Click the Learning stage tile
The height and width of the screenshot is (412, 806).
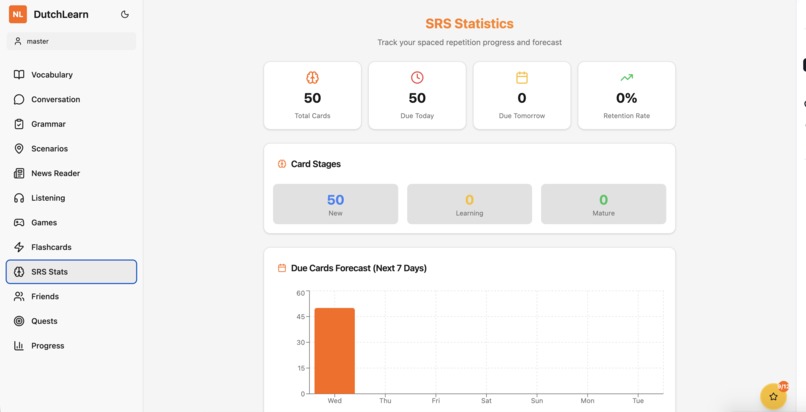469,204
